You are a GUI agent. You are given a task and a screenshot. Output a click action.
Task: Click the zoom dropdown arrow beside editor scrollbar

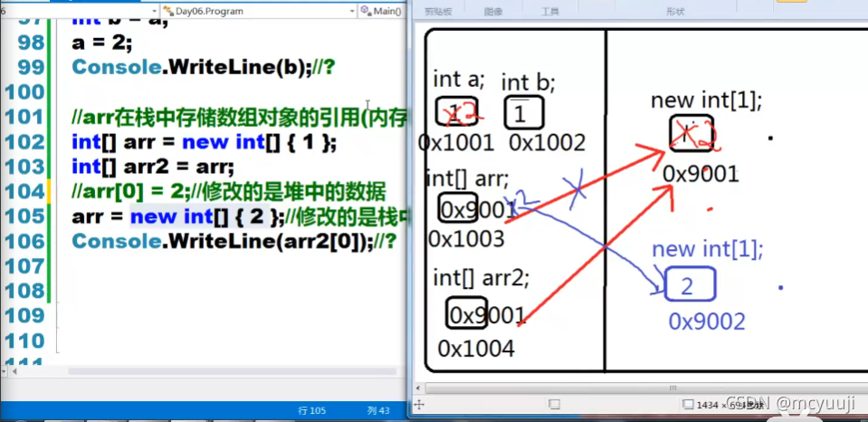pyautogui.click(x=5, y=371)
